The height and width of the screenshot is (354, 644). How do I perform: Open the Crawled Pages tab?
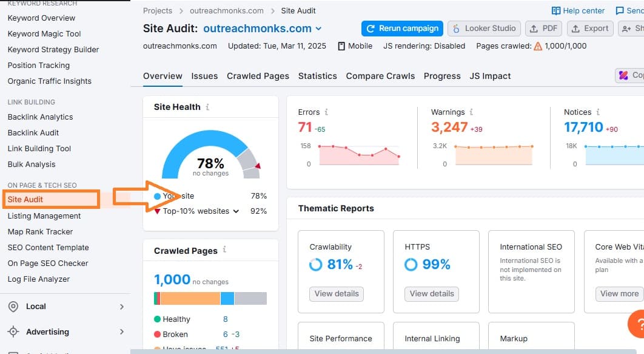(x=258, y=76)
